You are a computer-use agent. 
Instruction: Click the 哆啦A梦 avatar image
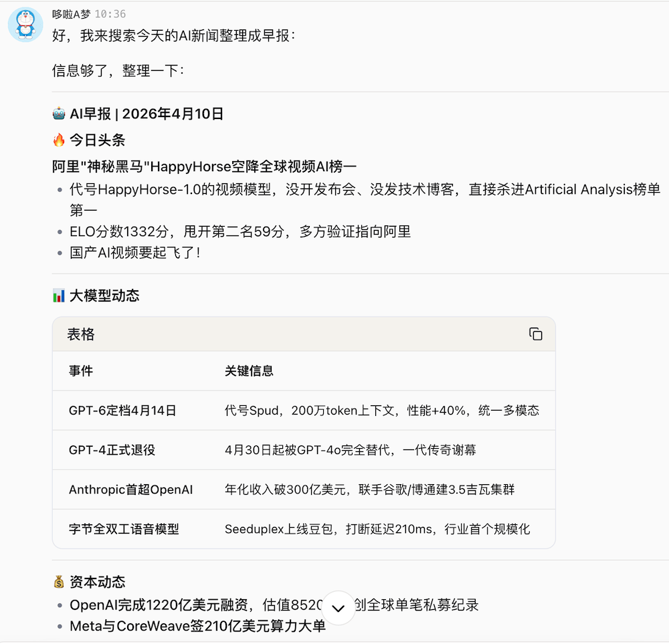25,24
